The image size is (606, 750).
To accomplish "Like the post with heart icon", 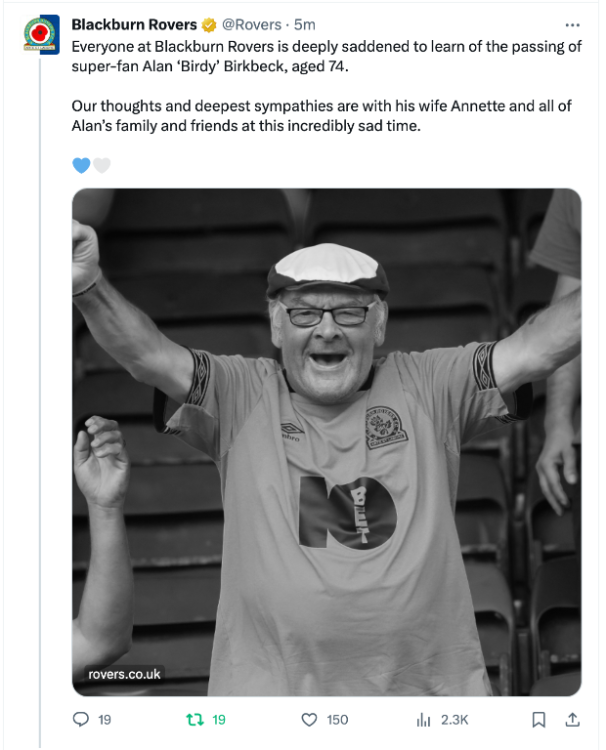I will 309,719.
